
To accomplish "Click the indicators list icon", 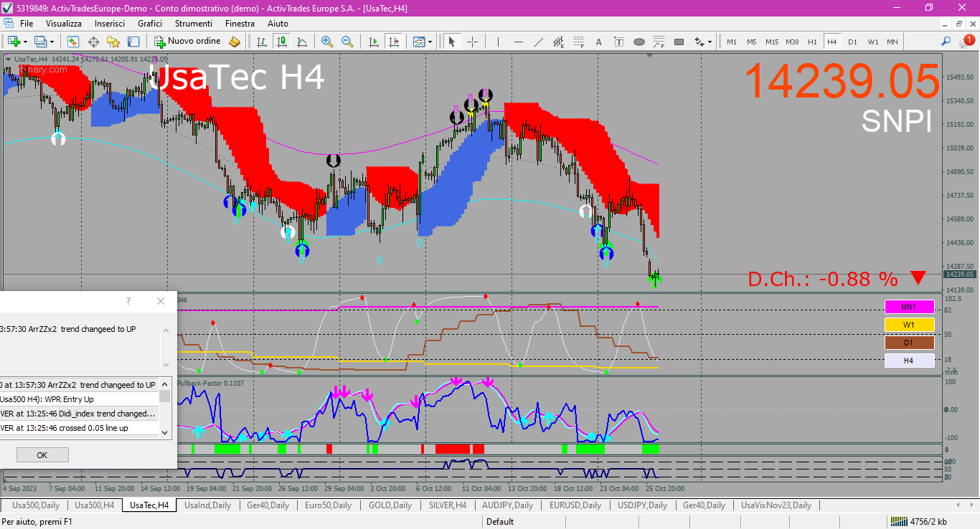I will coord(418,42).
